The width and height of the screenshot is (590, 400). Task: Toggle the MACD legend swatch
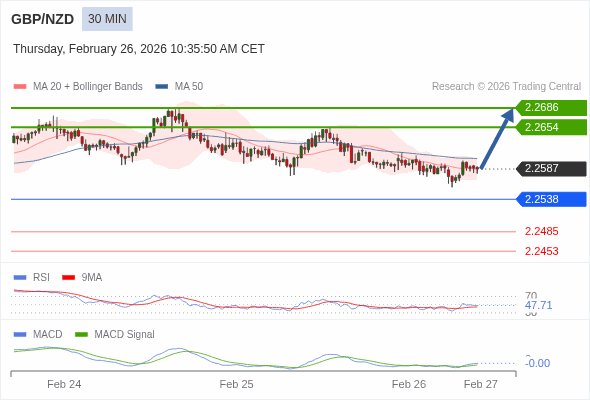(20, 335)
